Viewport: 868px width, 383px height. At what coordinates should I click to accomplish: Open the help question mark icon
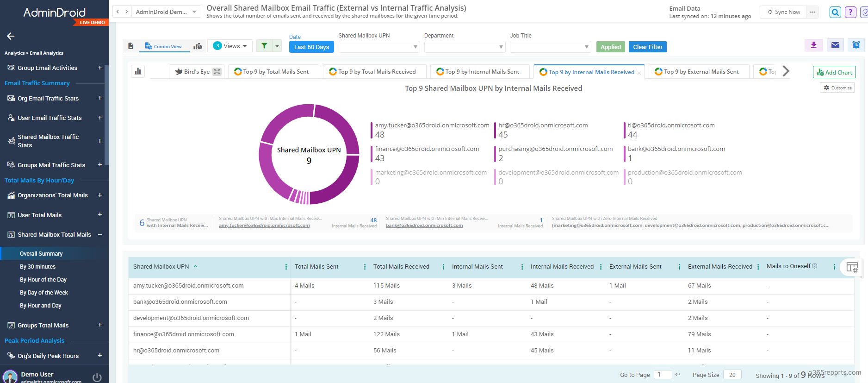pos(850,13)
